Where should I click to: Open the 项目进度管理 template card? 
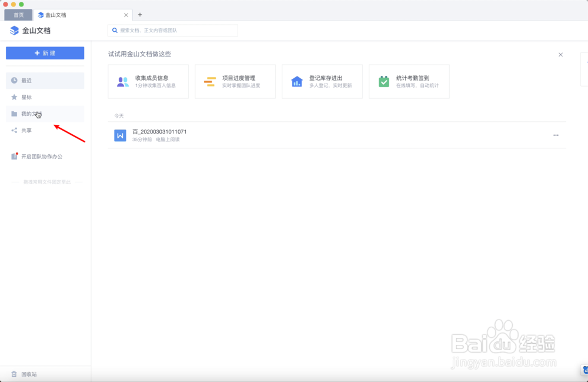235,81
